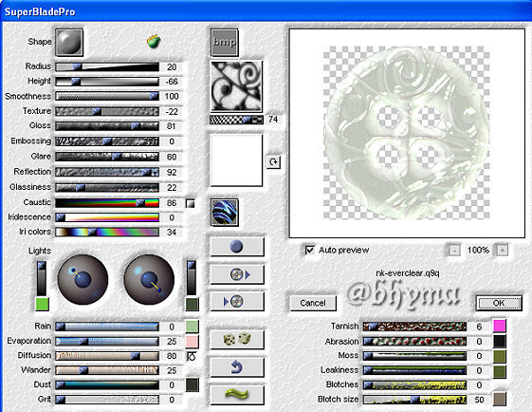Click the Moss slider
This screenshot has width=532, height=412.
coord(414,356)
